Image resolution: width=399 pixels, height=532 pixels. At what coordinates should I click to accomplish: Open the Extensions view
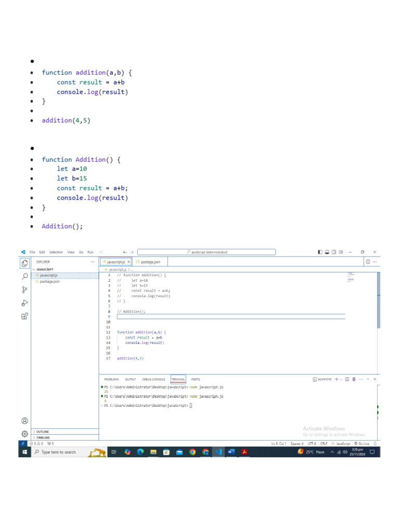pos(24,315)
